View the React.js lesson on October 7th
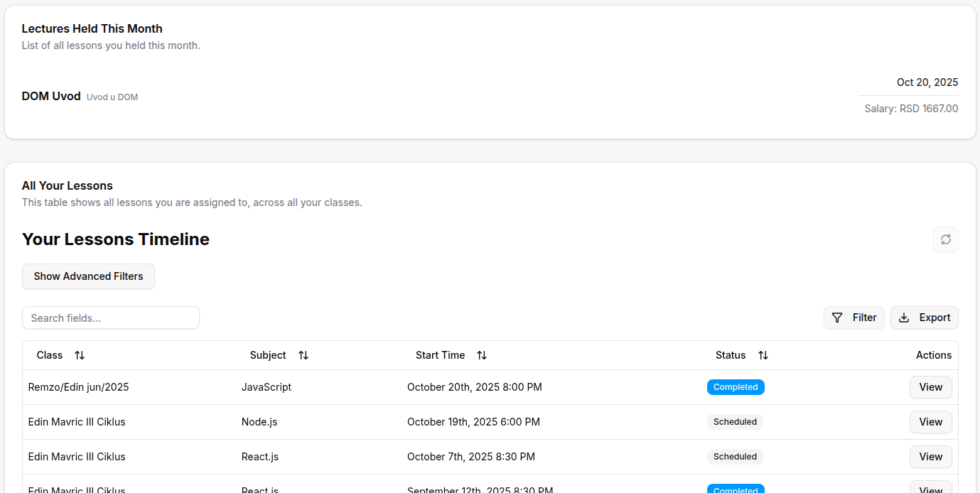980x493 pixels. 930,457
